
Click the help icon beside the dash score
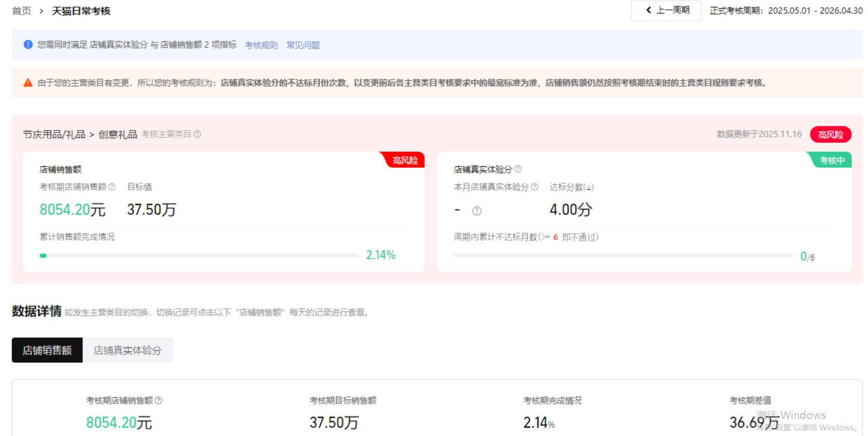pos(477,211)
